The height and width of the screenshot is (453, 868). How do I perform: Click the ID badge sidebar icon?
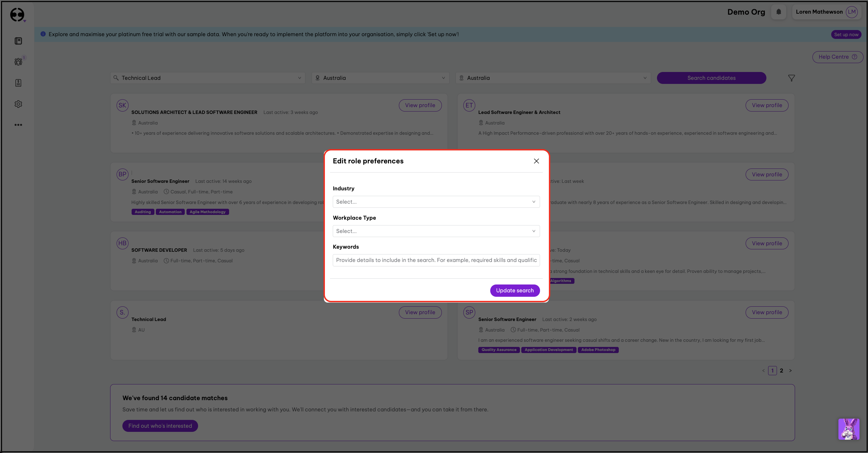coord(18,83)
